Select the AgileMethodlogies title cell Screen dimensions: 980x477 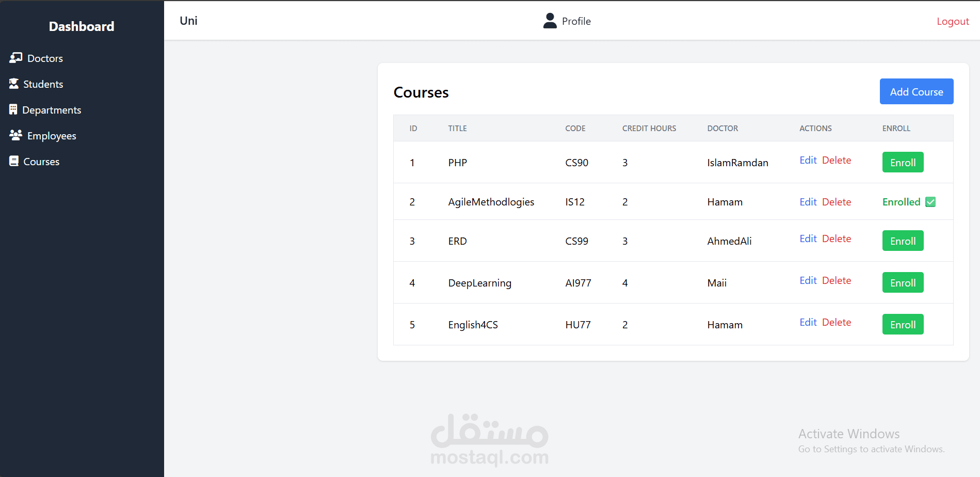point(491,202)
